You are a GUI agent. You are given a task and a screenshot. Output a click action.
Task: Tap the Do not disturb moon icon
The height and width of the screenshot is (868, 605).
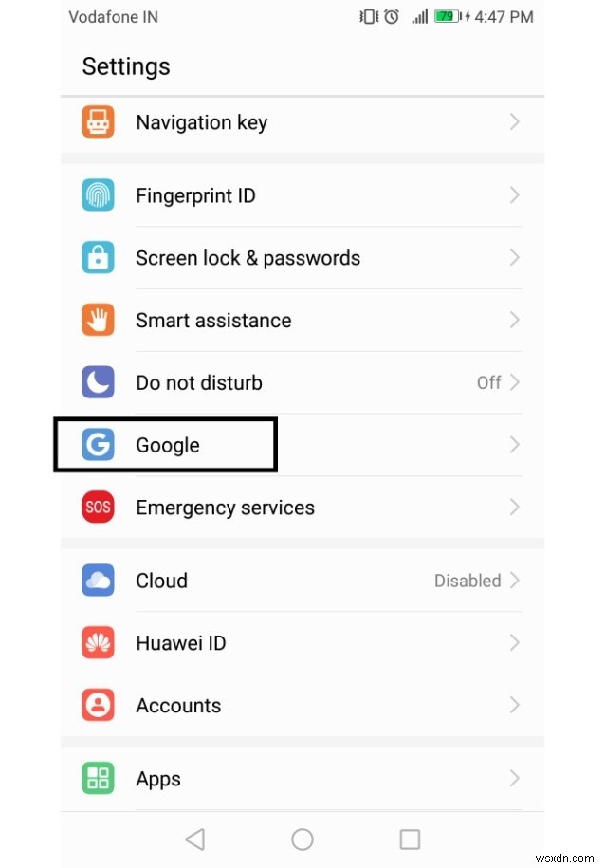click(98, 383)
